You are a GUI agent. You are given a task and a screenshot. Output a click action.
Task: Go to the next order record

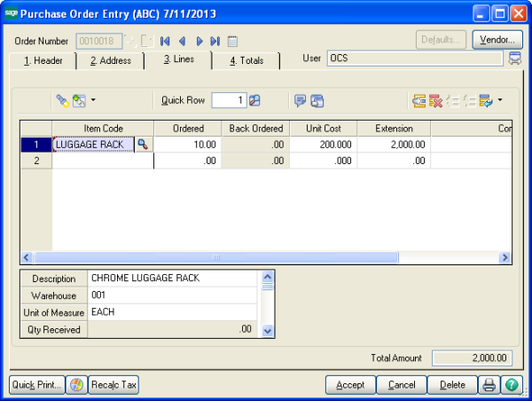pos(199,41)
